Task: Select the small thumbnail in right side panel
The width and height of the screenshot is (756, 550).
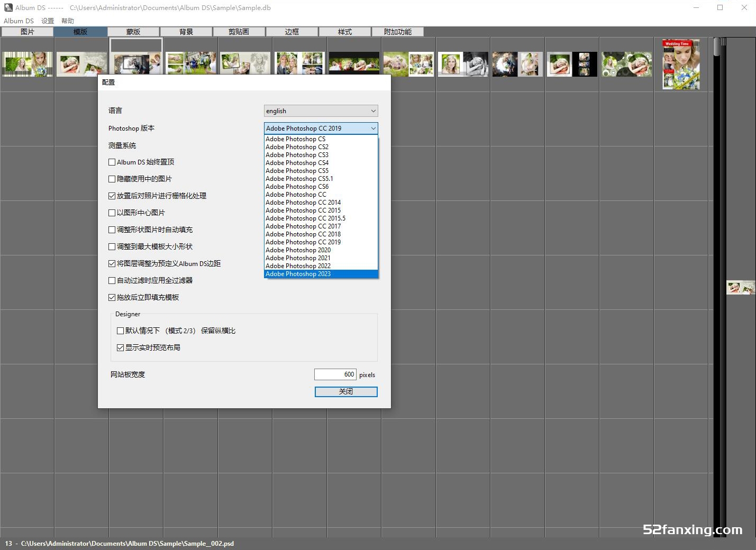Action: click(741, 288)
